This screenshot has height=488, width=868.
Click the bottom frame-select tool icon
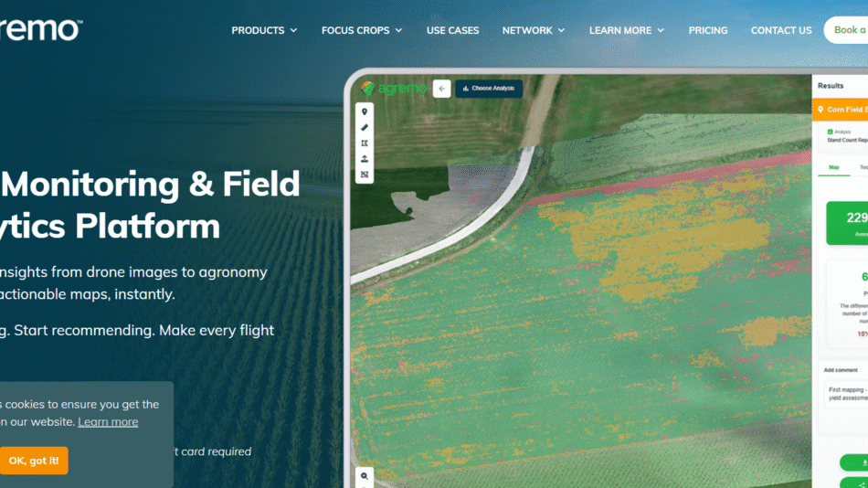coord(365,175)
